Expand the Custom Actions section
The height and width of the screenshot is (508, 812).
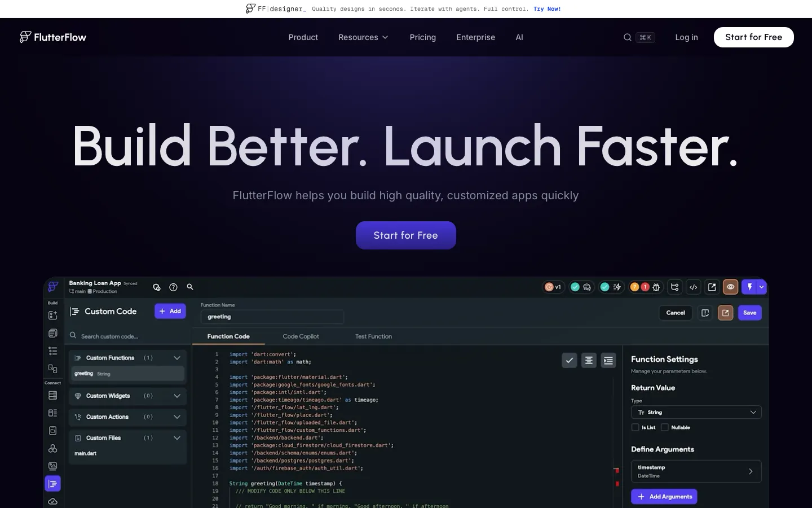pos(177,417)
